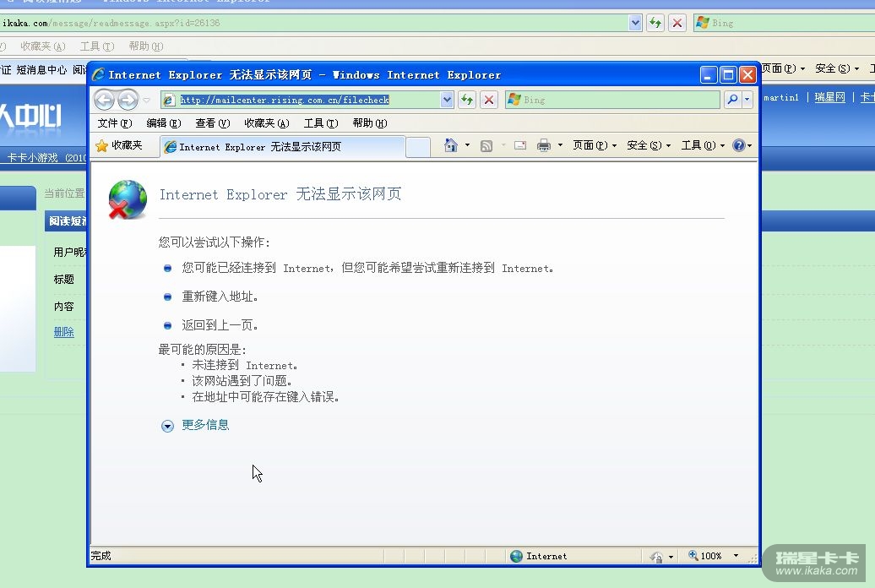Click the 收藏夹 favorites star button

click(x=119, y=146)
